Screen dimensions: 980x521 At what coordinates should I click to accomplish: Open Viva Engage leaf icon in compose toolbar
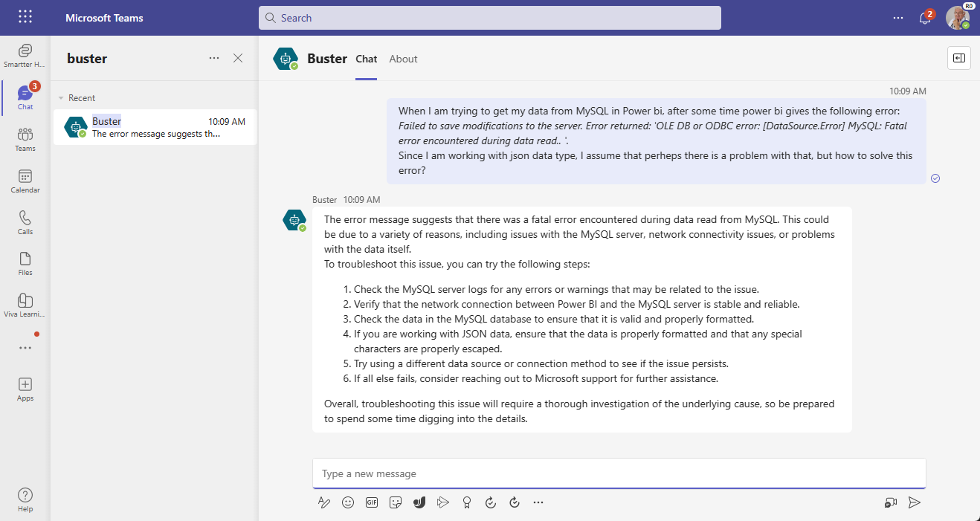coord(419,502)
